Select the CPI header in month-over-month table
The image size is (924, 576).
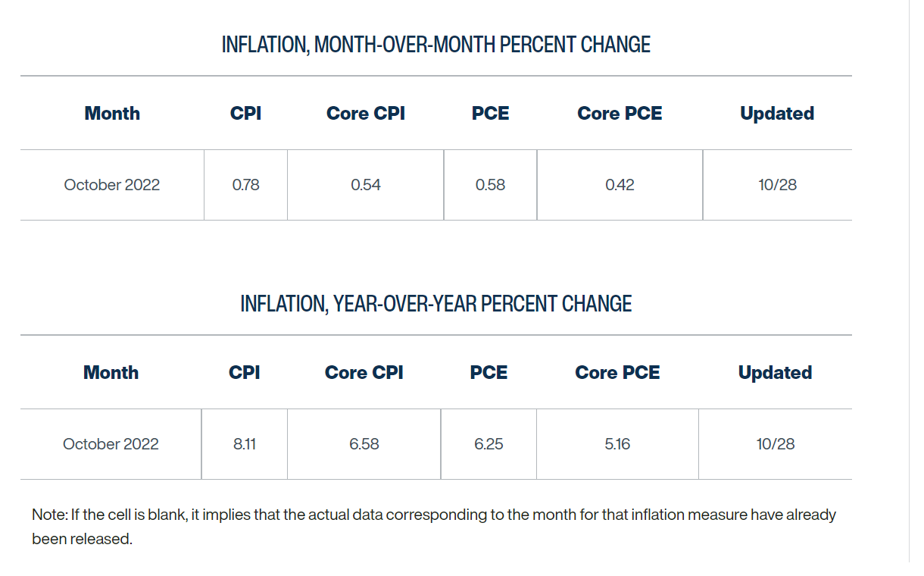(245, 114)
